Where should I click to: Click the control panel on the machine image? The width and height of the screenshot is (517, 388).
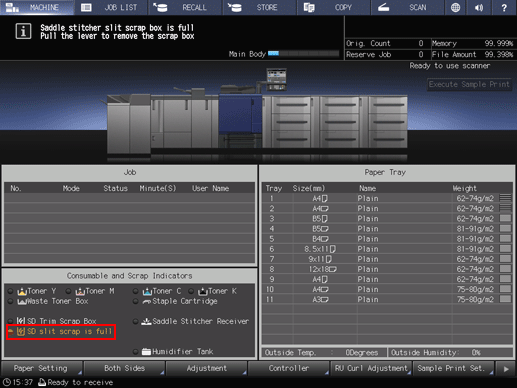[x=276, y=79]
